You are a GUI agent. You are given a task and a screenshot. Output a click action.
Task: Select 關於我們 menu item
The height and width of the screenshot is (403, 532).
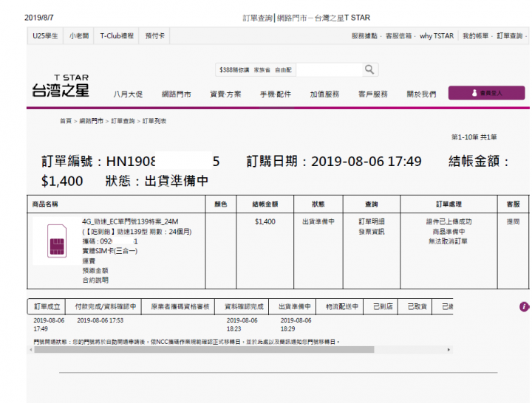pos(421,94)
